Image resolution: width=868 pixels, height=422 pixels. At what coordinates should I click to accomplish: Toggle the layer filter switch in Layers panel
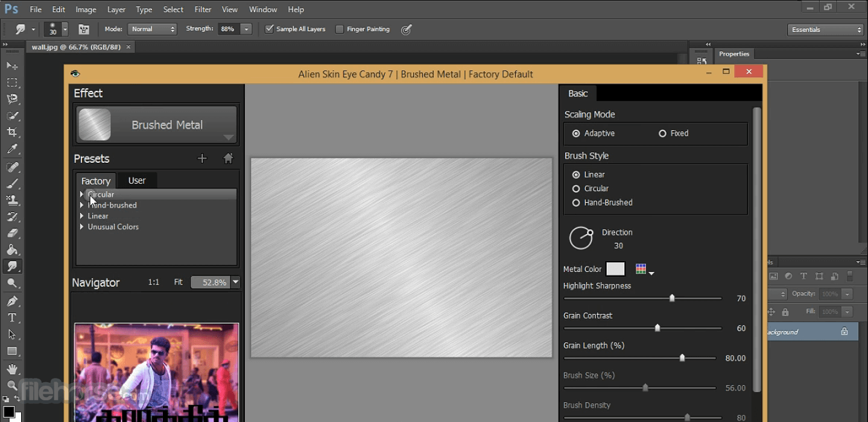coord(849,276)
